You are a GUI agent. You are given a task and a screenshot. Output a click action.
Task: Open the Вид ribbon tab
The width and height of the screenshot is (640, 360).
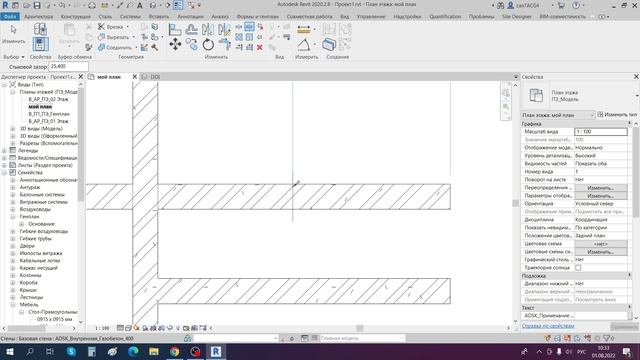pos(344,17)
